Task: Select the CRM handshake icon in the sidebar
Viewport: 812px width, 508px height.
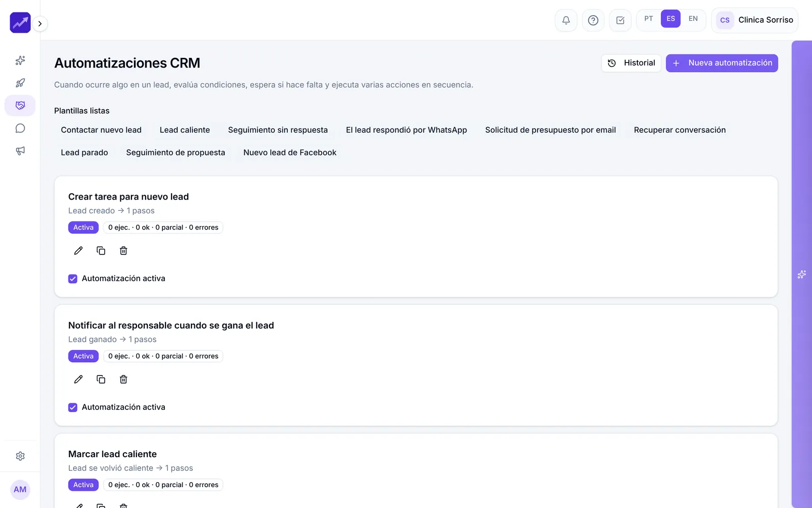Action: click(x=20, y=106)
